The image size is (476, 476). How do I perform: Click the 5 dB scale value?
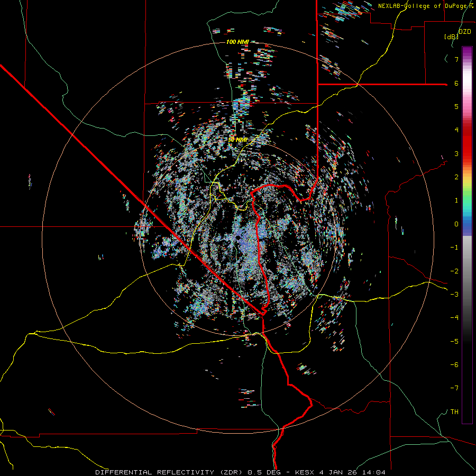coord(456,106)
